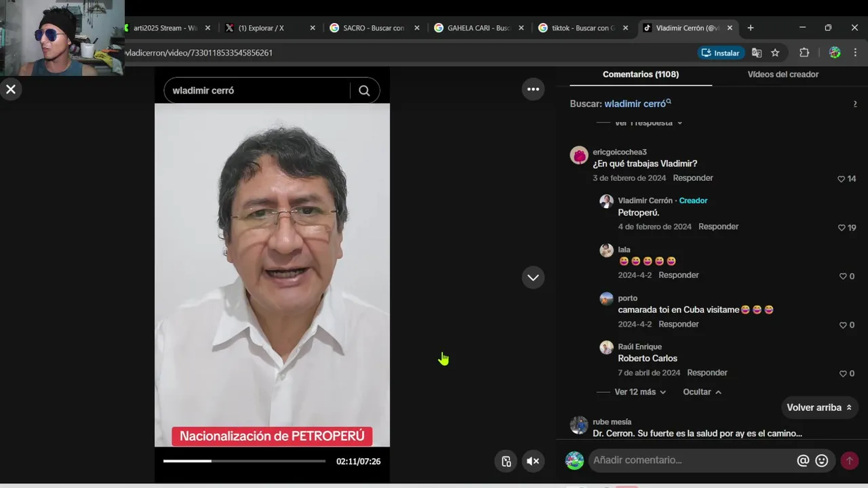Click the clipboard icon beside the mute button
Screen dimensions: 868x488
coord(506,462)
